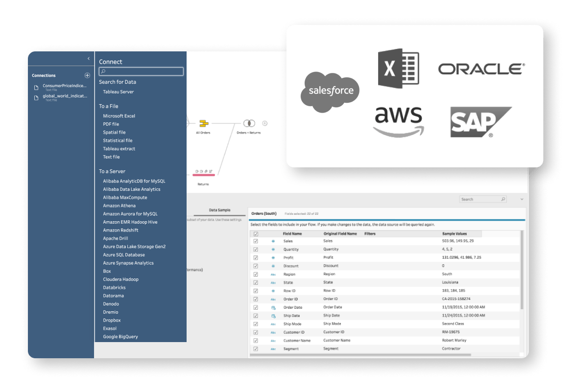The width and height of the screenshot is (573, 392).
Task: Sort by the Field Name column header
Action: 292,234
